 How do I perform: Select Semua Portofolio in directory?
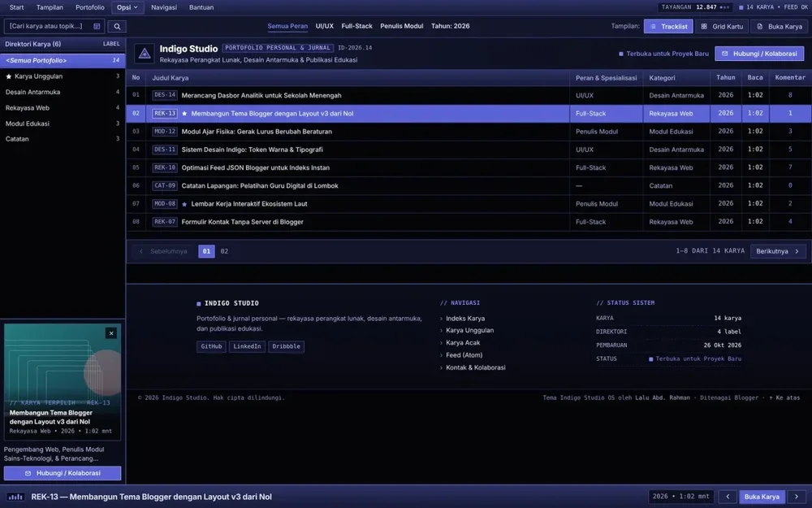pyautogui.click(x=63, y=61)
